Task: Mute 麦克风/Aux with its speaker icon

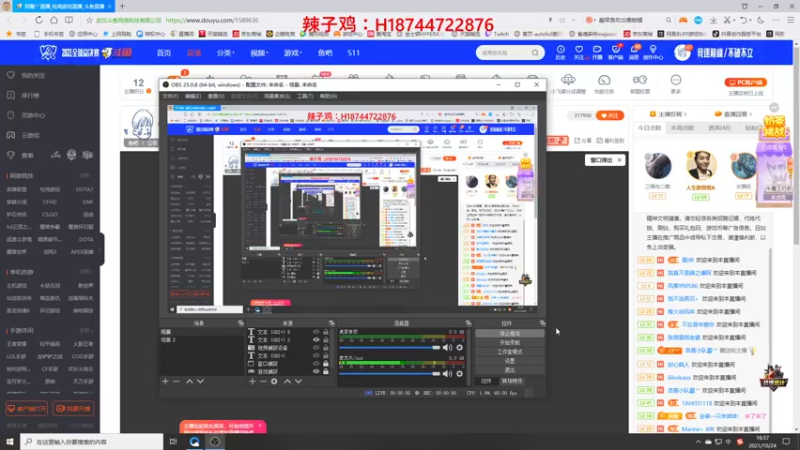Action: click(x=447, y=374)
